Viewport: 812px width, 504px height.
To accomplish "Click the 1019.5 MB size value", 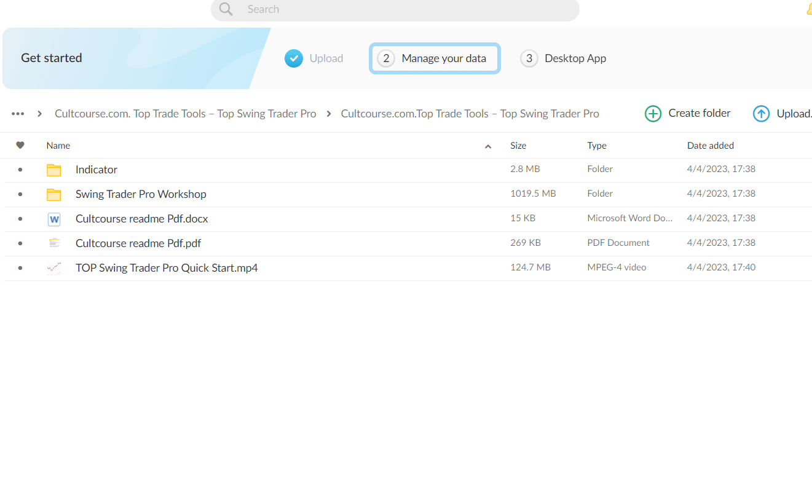I will point(533,194).
